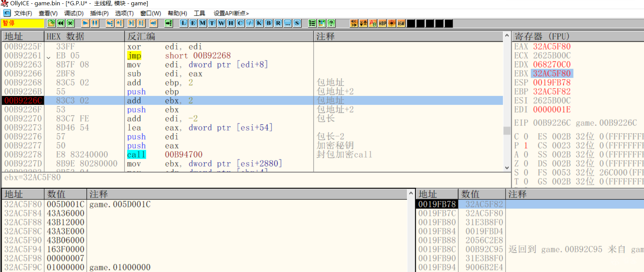
Task: Select the P flag value 1
Action: click(526, 145)
